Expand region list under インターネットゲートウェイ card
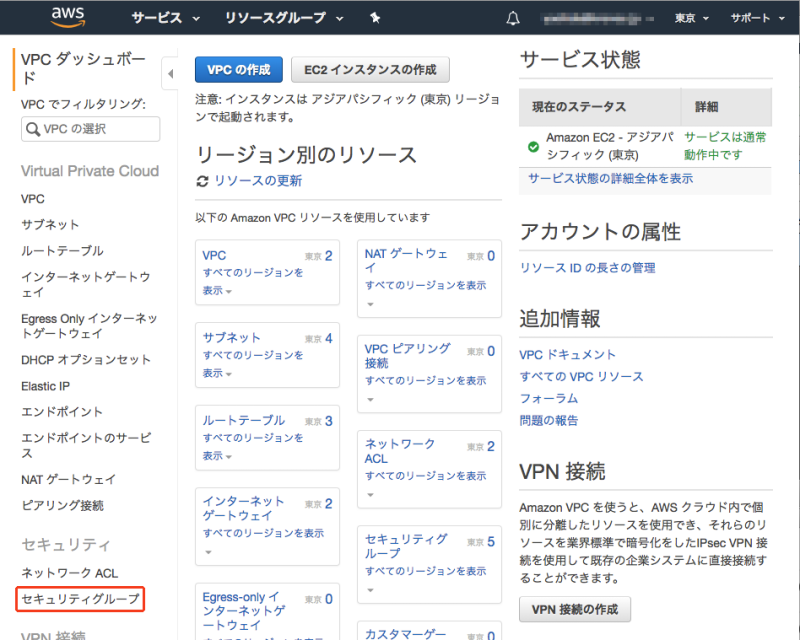 (263, 541)
